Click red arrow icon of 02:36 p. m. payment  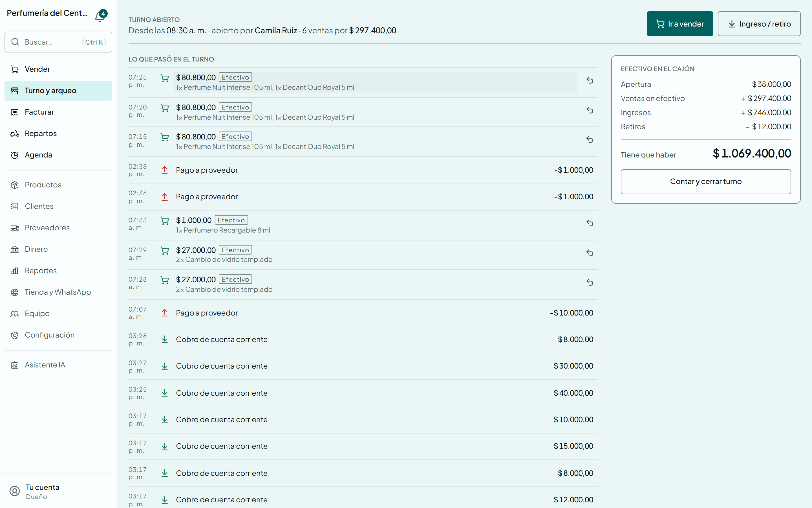[x=165, y=197]
